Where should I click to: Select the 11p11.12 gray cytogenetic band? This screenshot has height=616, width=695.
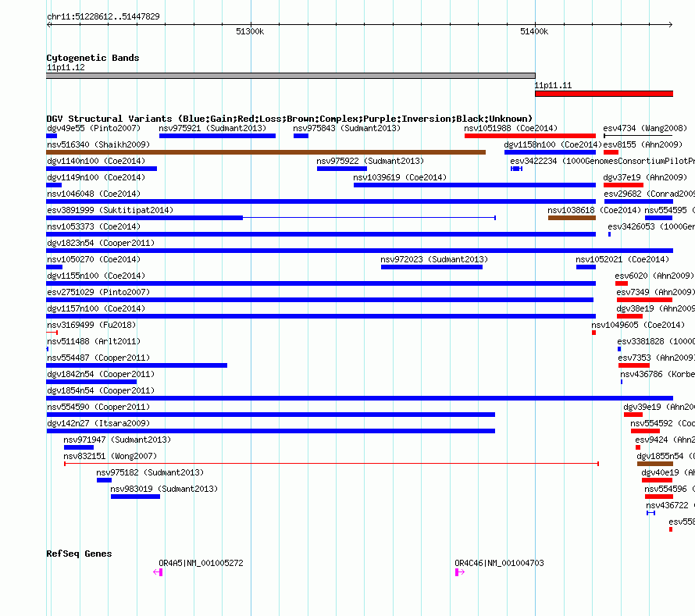[x=290, y=76]
